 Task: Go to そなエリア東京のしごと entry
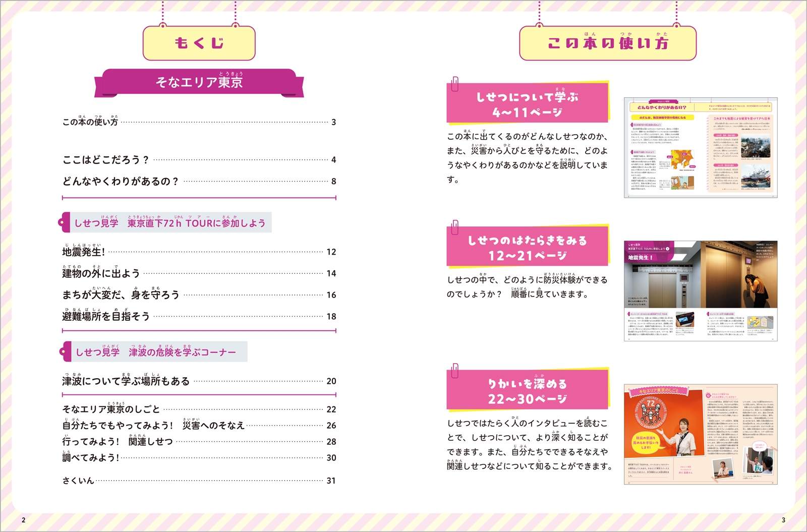tap(111, 409)
